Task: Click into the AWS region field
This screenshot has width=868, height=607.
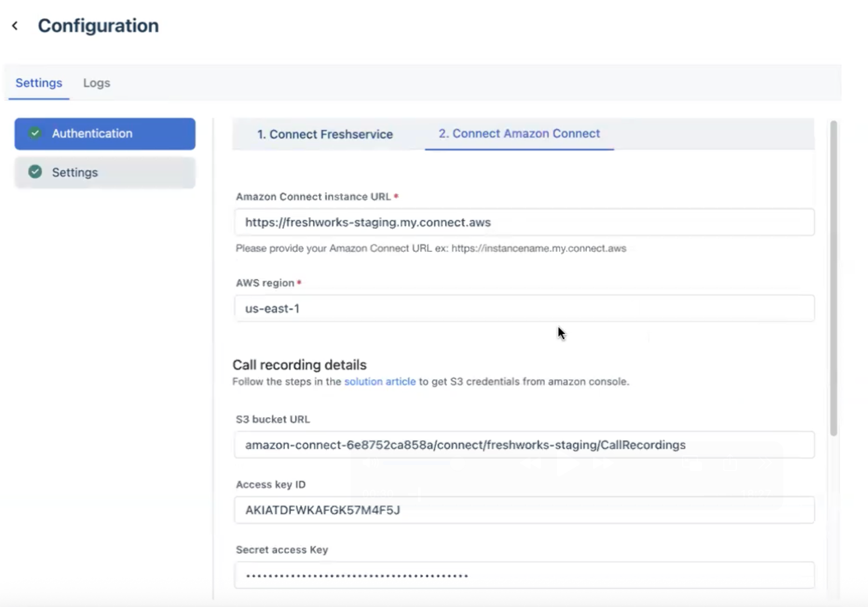Action: click(524, 308)
